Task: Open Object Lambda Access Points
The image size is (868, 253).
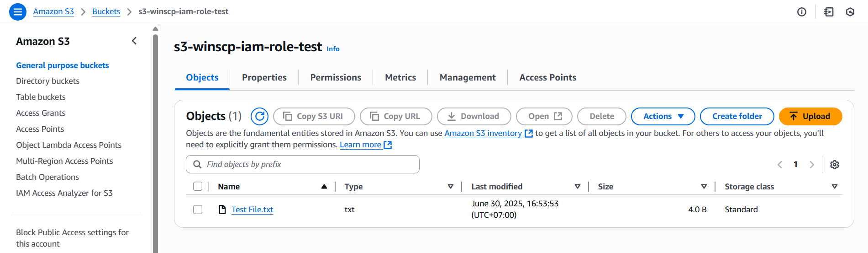Action: coord(69,145)
